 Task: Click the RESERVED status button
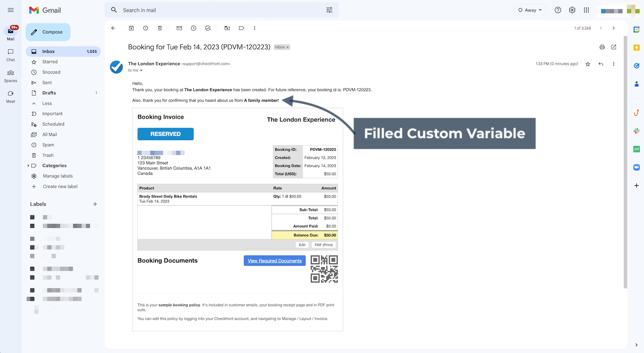[165, 134]
